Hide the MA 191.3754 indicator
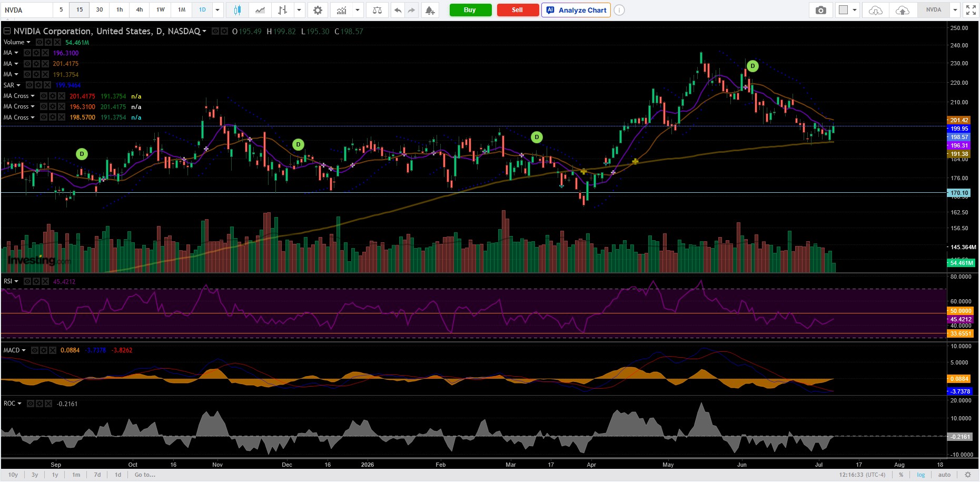 click(27, 74)
